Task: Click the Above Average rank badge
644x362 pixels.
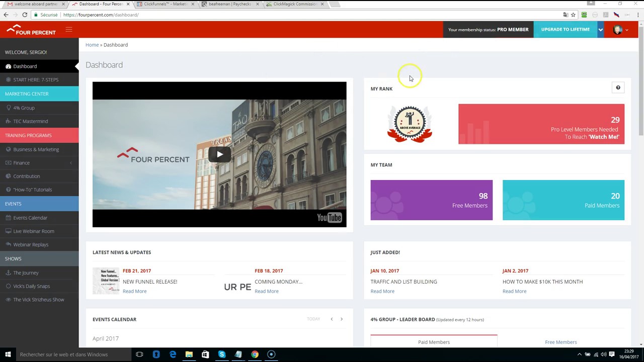Action: click(410, 124)
